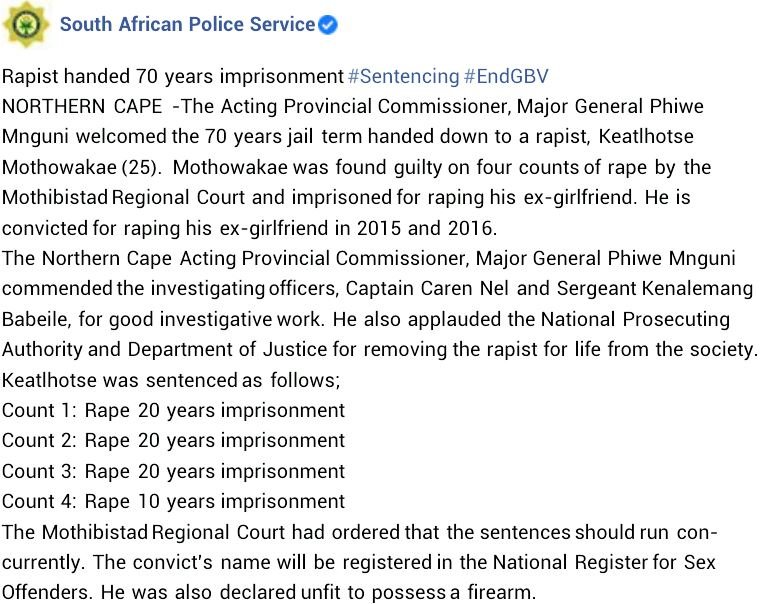Viewport: 771px width, 604px height.
Task: Click 'Captain Caren Nel' in the post
Action: pos(427,288)
